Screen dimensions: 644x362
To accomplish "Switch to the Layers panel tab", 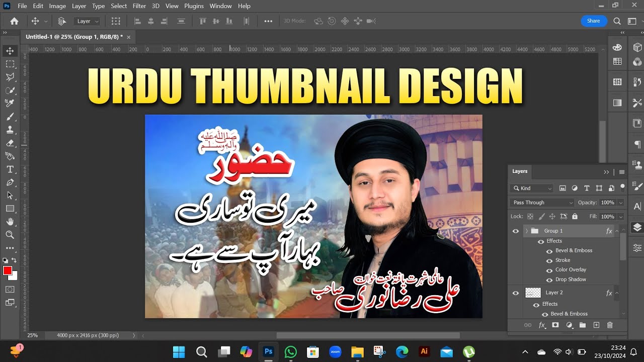I will click(520, 171).
